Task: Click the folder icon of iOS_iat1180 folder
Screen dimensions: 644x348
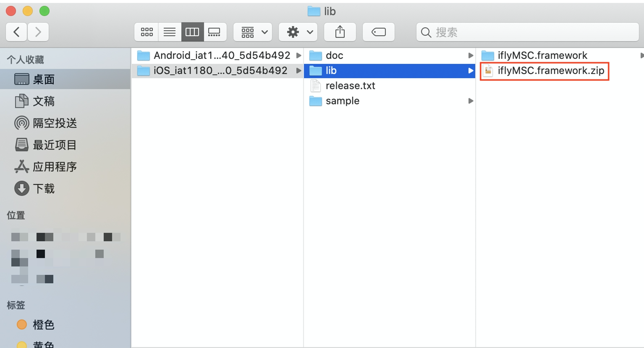Action: click(x=144, y=71)
